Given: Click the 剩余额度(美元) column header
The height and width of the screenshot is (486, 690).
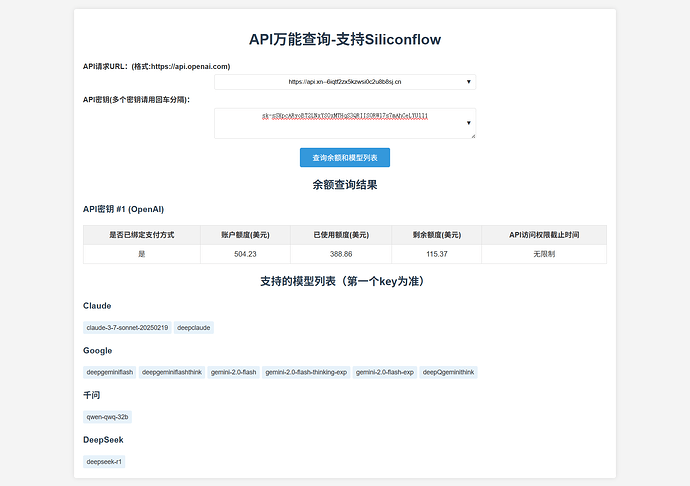Looking at the screenshot, I should (437, 235).
